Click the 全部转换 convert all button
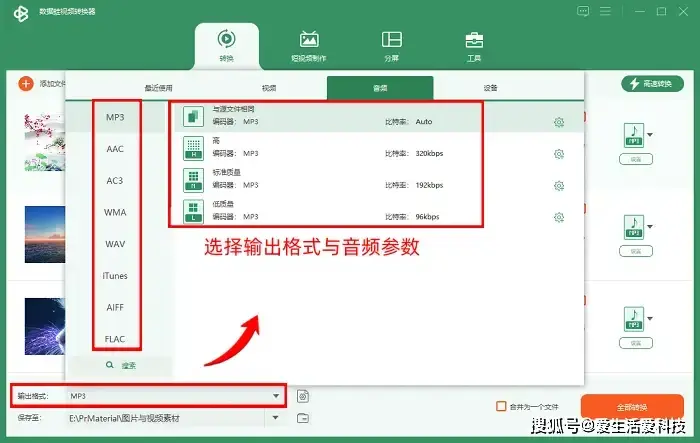Viewport: 700px width, 443px height. point(632,407)
